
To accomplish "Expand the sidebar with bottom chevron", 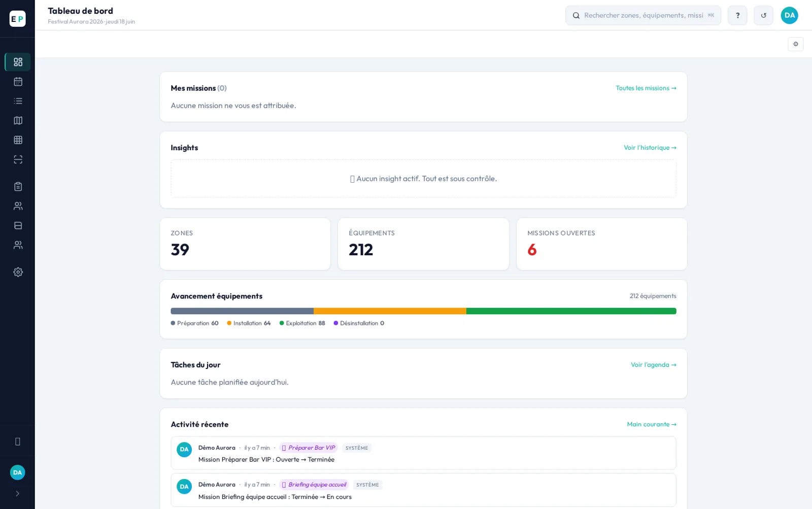I will click(18, 493).
